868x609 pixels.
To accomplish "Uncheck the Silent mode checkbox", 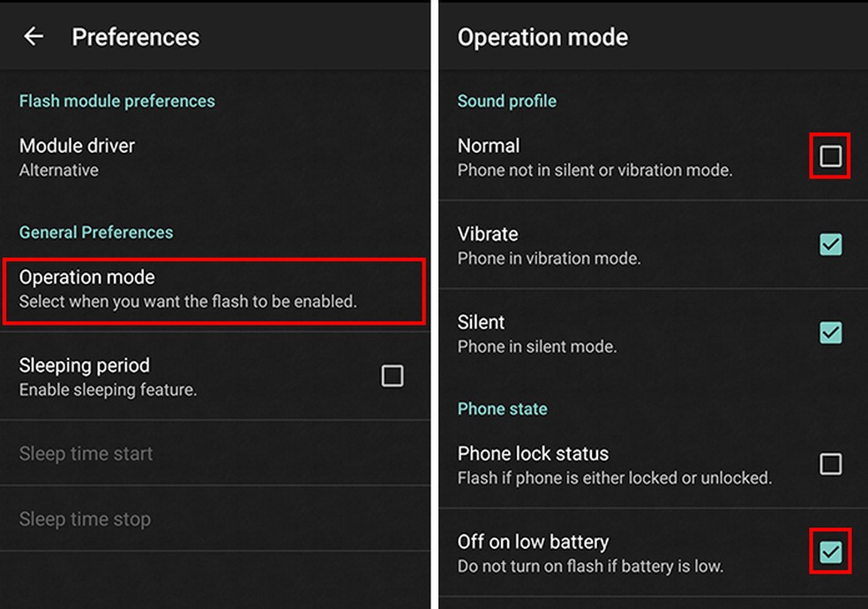I will 830,333.
